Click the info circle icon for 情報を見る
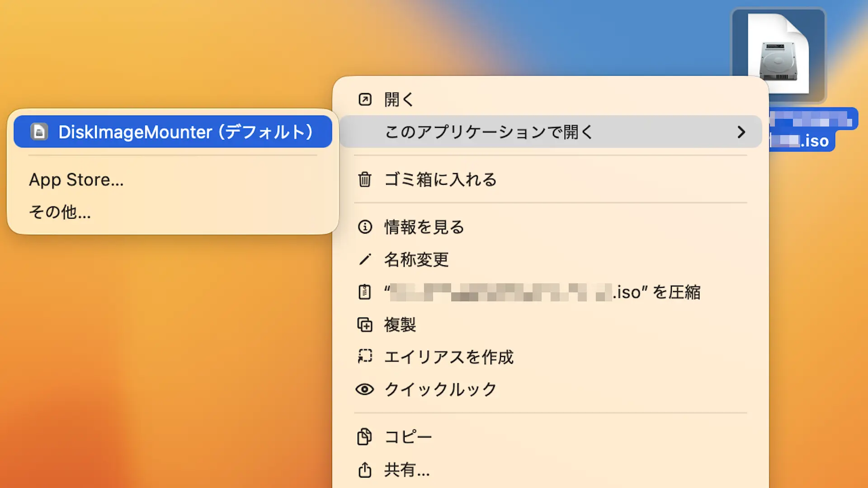 (x=365, y=227)
